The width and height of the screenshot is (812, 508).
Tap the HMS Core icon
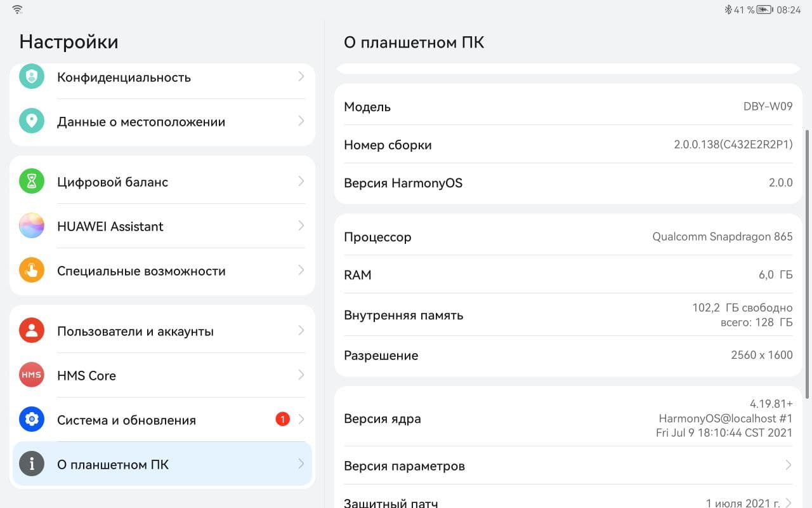coord(31,375)
